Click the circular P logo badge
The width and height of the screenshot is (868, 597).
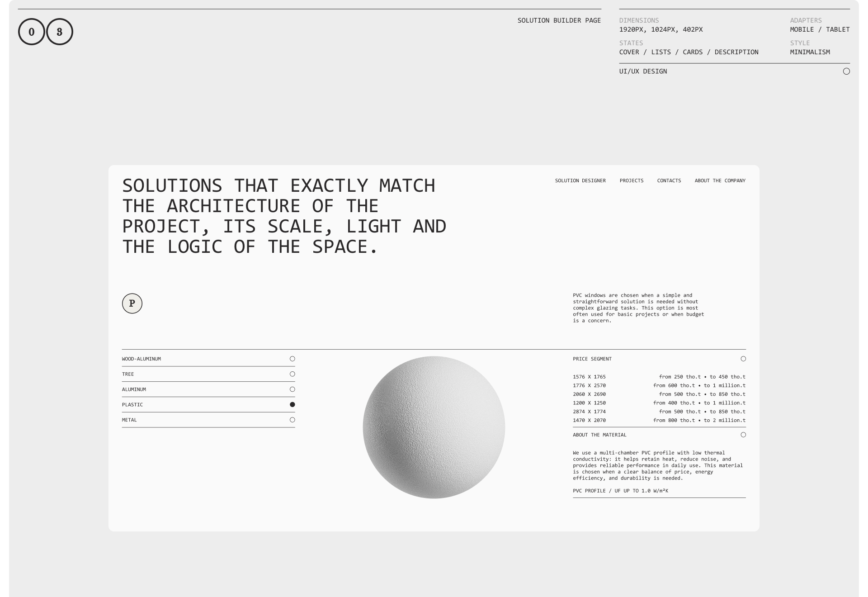pyautogui.click(x=132, y=303)
